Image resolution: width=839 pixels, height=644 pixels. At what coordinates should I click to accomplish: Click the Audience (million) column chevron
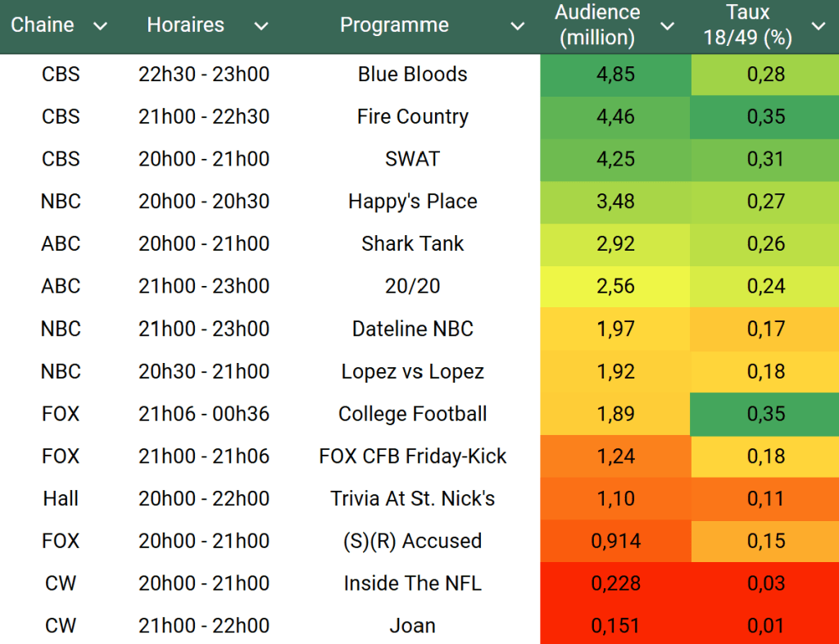[x=668, y=26]
